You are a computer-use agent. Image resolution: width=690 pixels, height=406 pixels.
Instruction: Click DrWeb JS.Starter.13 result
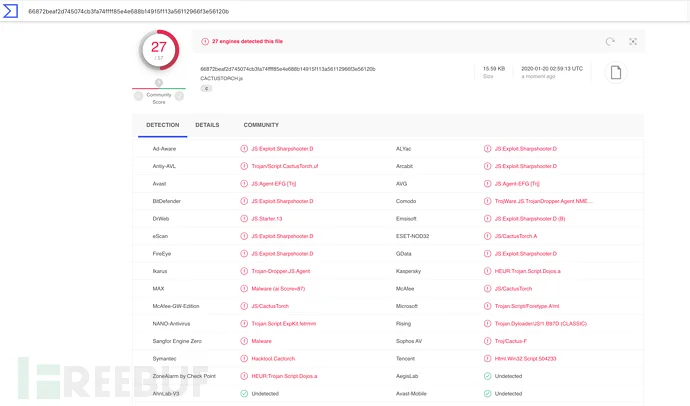(267, 219)
